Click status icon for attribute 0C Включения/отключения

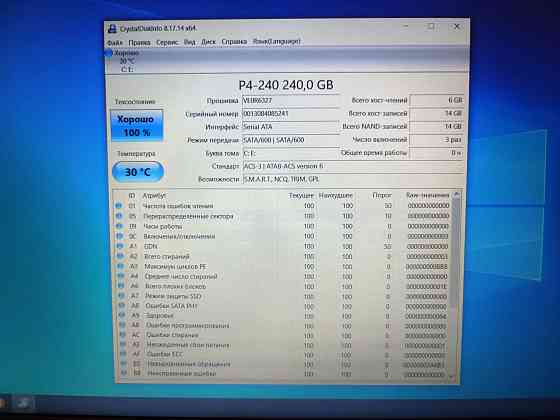(x=120, y=236)
